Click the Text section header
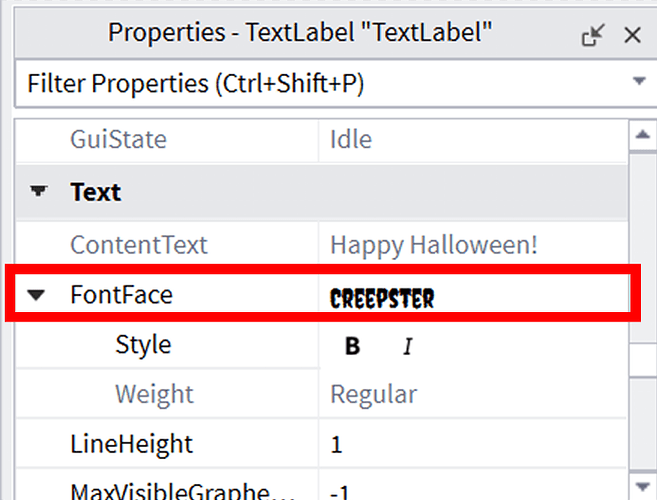This screenshot has width=657, height=500. click(322, 192)
